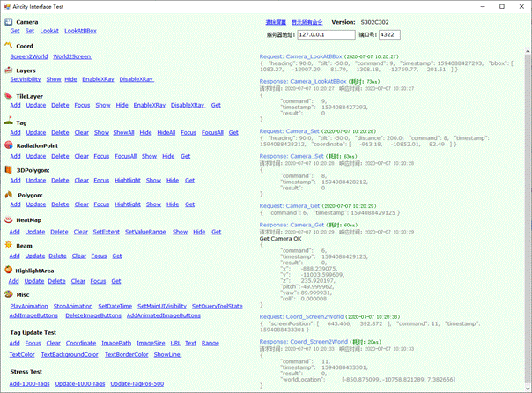Open Coord Screen2World link
532x393 pixels.
[29, 56]
